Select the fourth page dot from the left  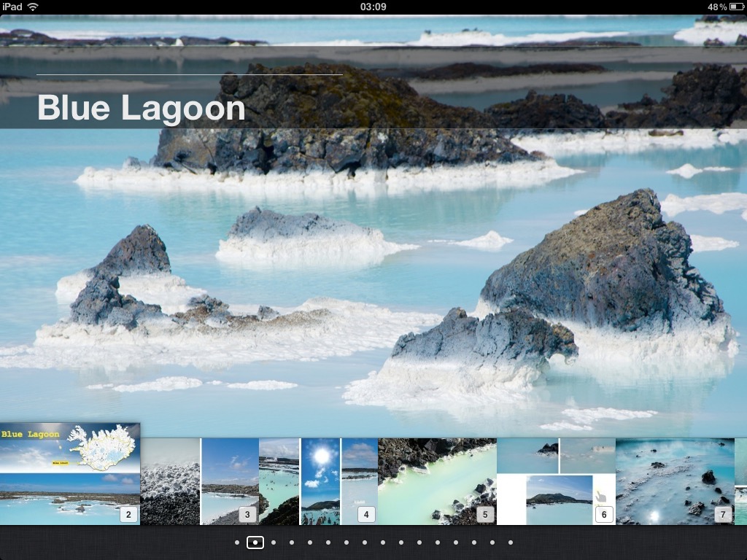tap(292, 542)
